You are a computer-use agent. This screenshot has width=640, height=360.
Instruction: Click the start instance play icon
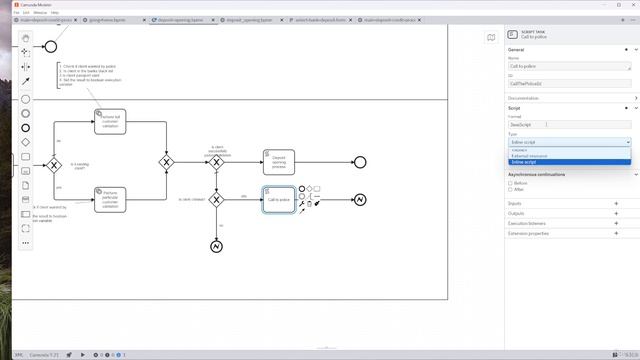point(82,355)
